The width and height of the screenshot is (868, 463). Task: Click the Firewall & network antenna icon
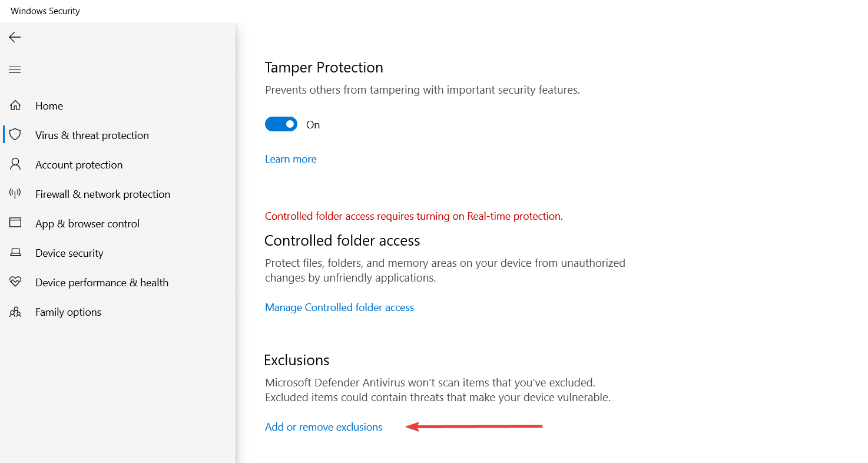coord(15,194)
